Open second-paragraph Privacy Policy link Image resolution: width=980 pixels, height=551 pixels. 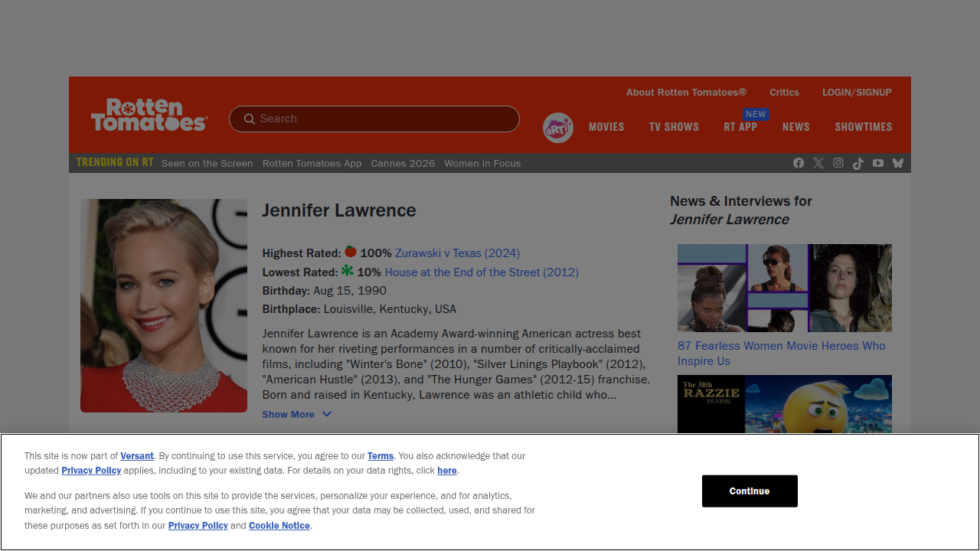[198, 525]
